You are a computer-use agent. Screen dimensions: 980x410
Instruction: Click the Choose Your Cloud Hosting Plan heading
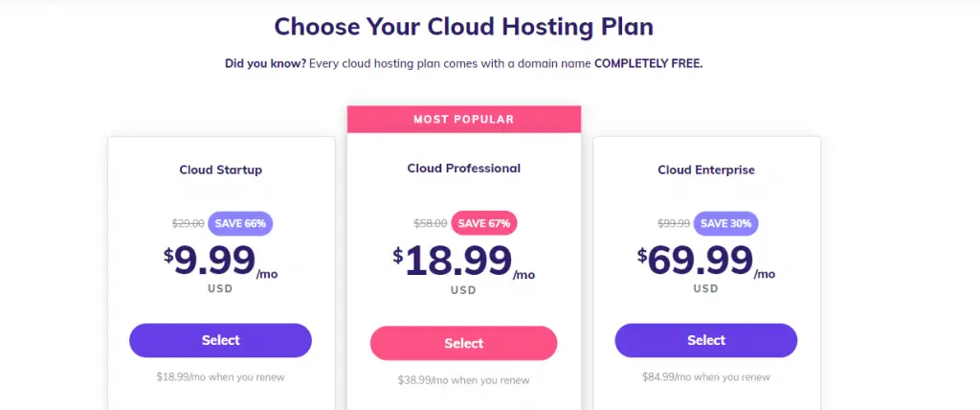(x=464, y=27)
